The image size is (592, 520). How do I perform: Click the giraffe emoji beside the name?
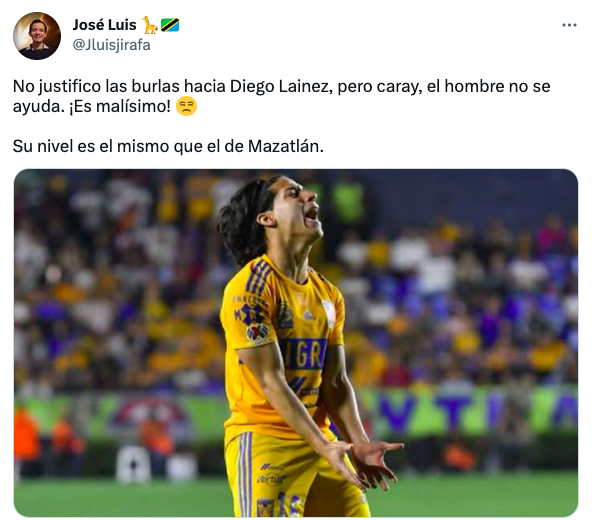point(150,25)
